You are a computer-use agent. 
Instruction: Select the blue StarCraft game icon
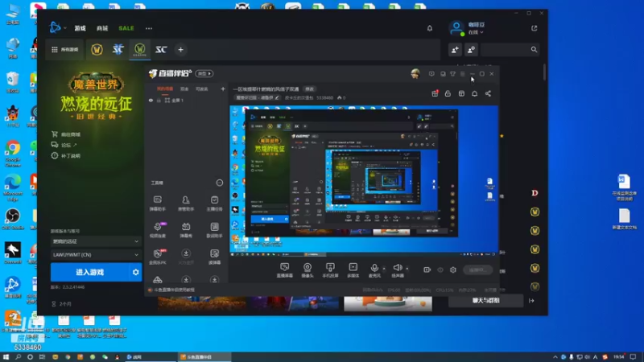[x=118, y=50]
